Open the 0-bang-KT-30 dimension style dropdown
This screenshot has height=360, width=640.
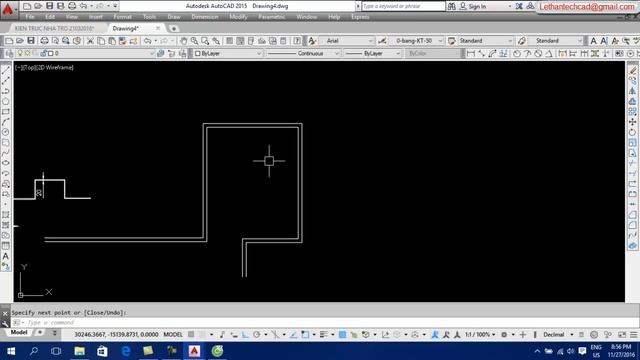[x=416, y=41]
